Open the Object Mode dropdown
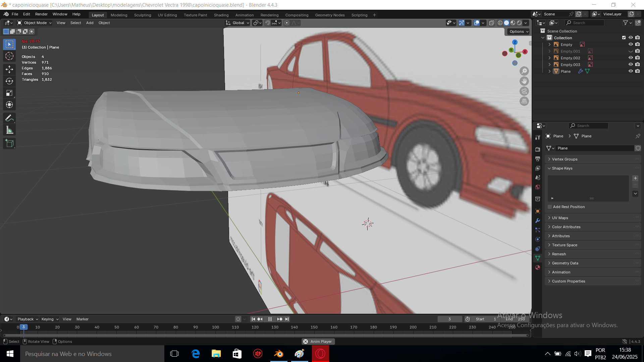This screenshot has width=644, height=362. pos(35,23)
